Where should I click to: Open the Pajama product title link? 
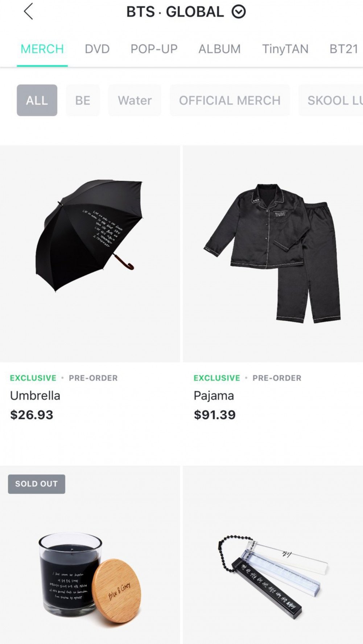pos(214,396)
